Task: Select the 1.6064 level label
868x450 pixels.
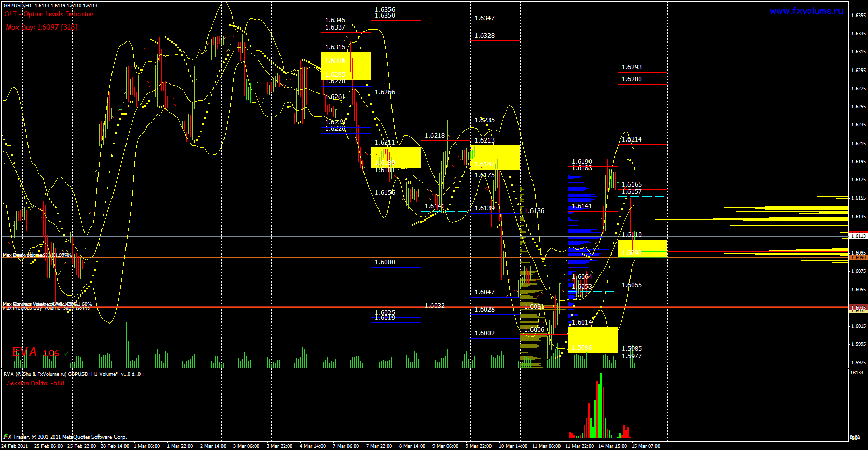Action: pos(582,277)
